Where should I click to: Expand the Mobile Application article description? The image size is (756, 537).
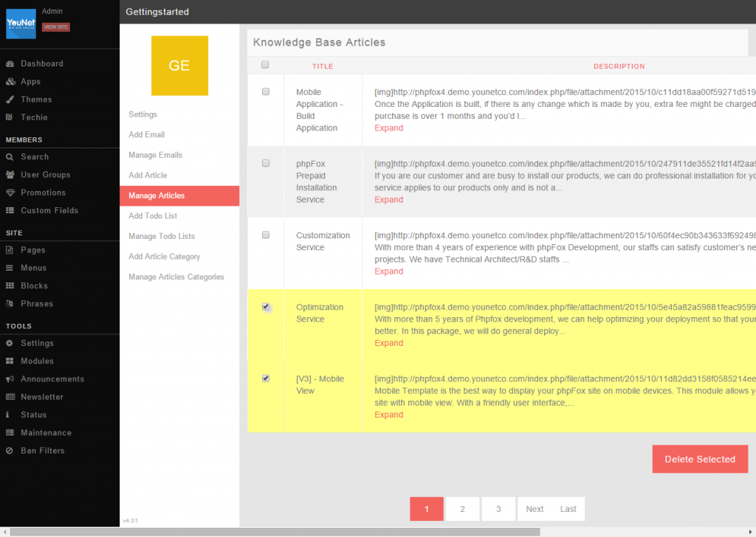click(388, 128)
